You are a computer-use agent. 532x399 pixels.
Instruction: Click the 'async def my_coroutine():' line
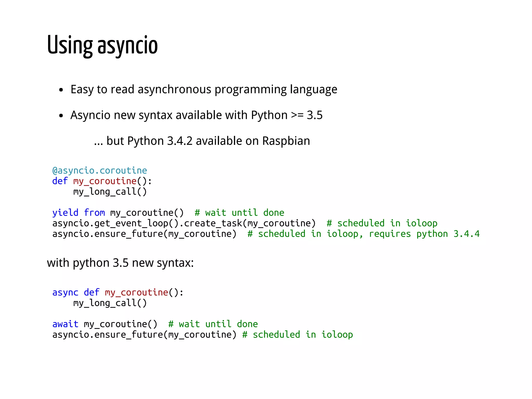pyautogui.click(x=118, y=293)
